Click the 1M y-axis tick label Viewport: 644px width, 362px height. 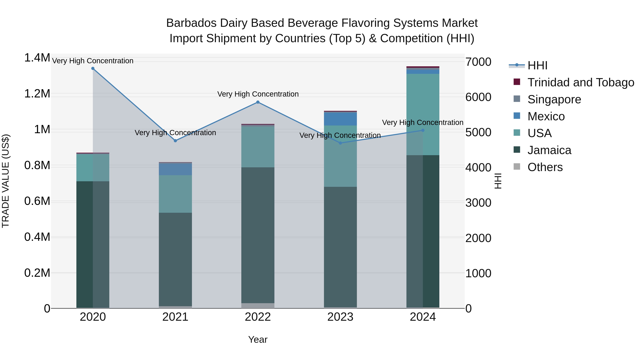[42, 129]
